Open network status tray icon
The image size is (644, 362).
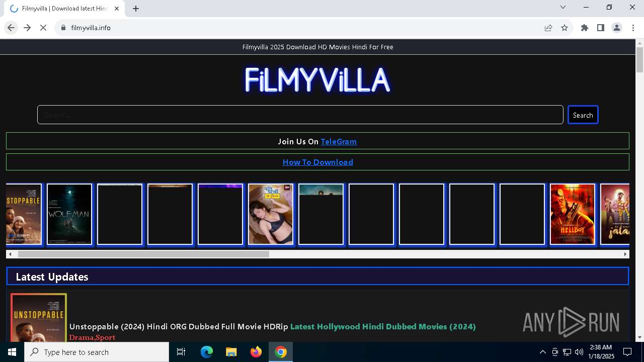click(567, 352)
